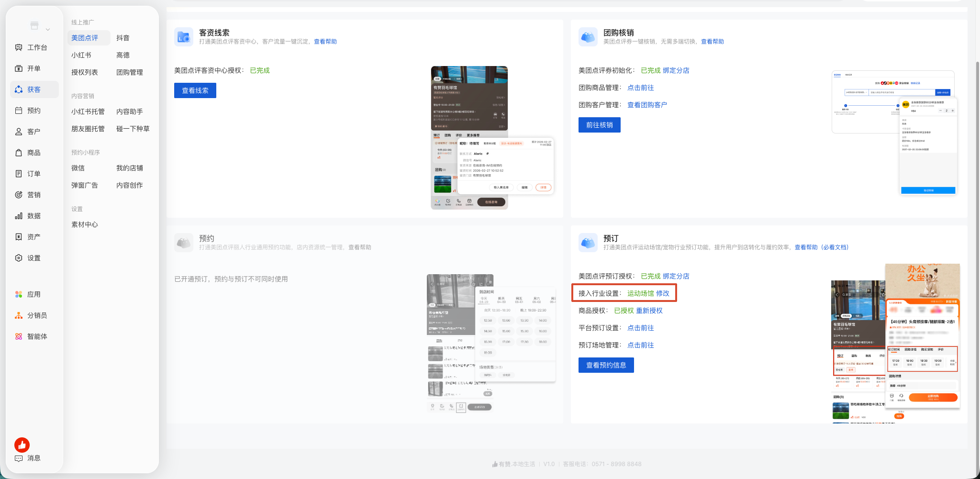The height and width of the screenshot is (479, 980).
Task: Click 点击前往 for 平台预订设置
Action: point(641,328)
